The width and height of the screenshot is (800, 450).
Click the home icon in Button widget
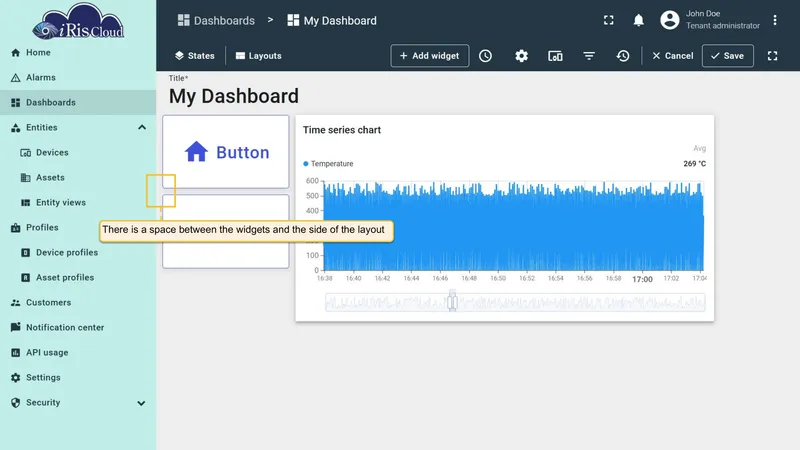click(x=196, y=152)
